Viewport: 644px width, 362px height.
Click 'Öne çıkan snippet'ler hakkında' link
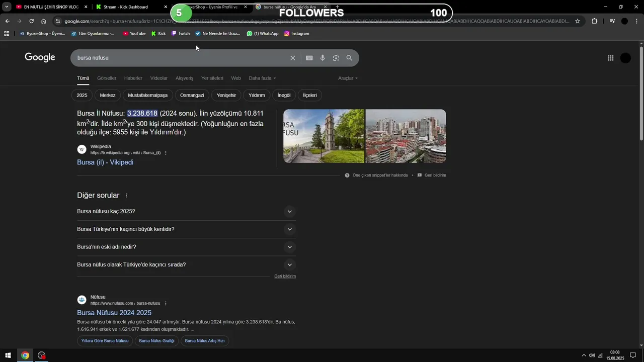(x=380, y=175)
